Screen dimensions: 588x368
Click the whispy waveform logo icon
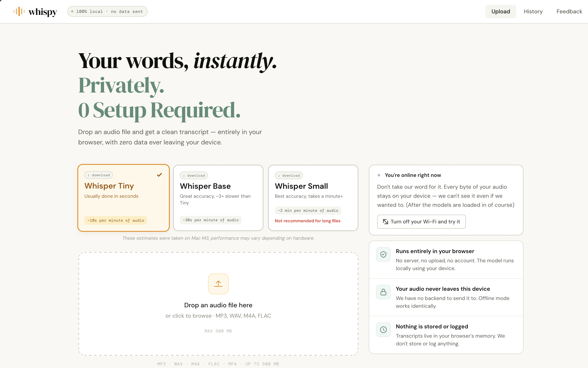(x=19, y=11)
